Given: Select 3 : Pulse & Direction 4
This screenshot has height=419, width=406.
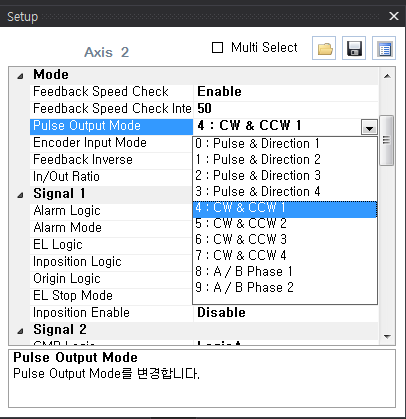Looking at the screenshot, I should 285,191.
